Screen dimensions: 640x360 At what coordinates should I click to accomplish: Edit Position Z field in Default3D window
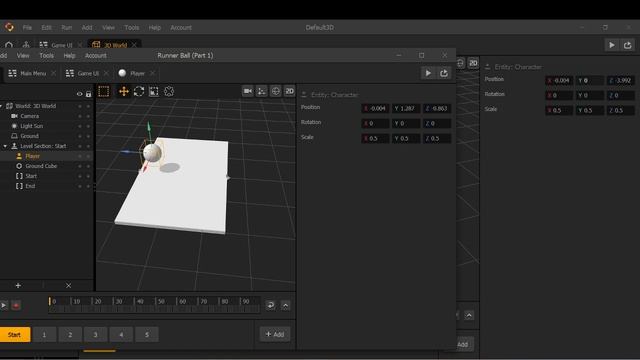[620, 80]
